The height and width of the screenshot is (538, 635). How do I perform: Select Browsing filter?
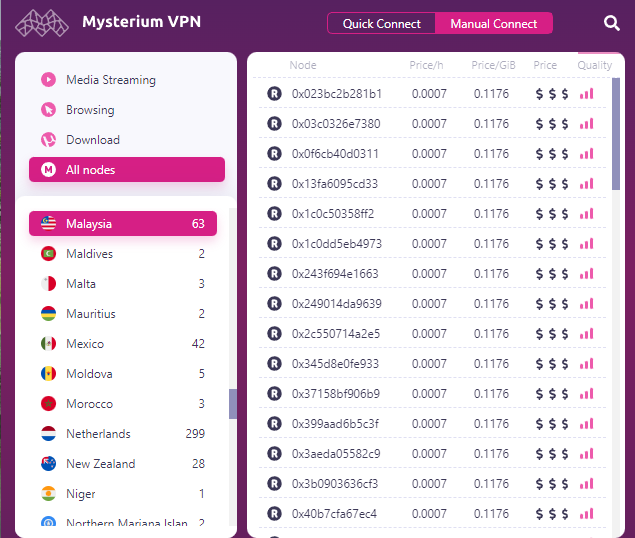[x=127, y=110]
